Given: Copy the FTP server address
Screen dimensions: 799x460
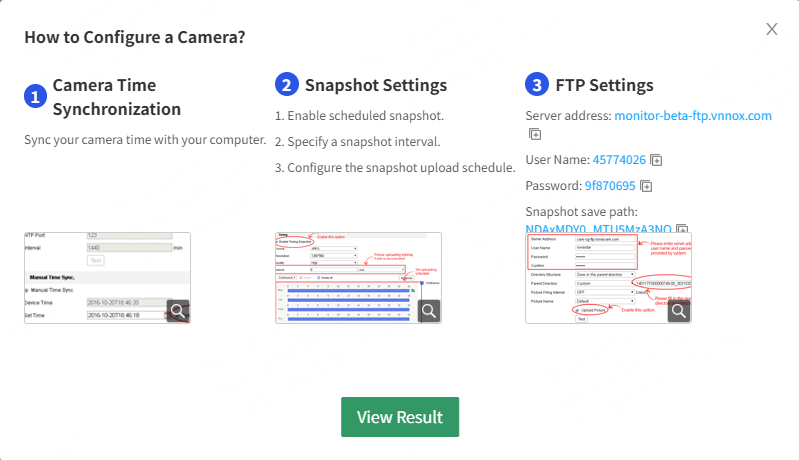Looking at the screenshot, I should pos(535,134).
